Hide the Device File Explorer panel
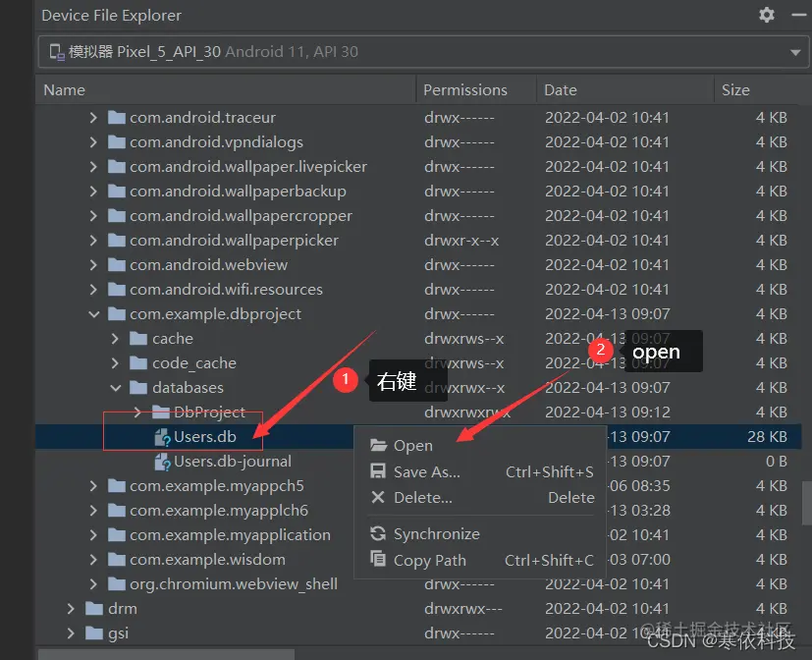 pyautogui.click(x=799, y=15)
